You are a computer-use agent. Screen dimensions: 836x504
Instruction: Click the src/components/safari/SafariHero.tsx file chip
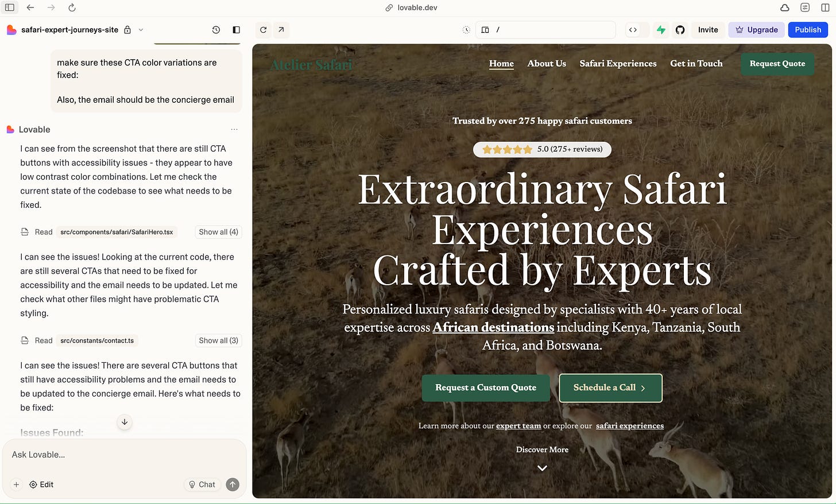(x=117, y=232)
